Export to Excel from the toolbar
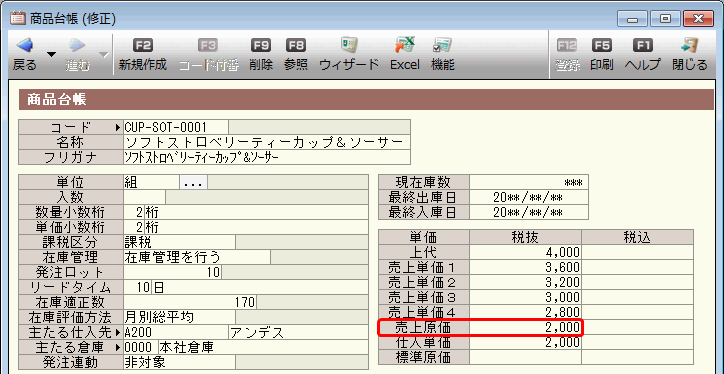Viewport: 724px width, 374px height. 405,54
